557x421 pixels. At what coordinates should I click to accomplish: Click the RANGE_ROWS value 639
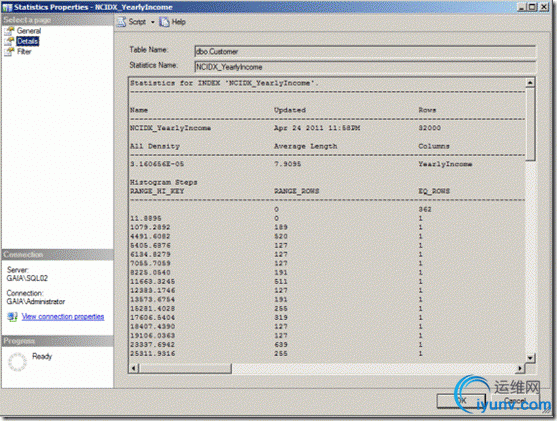[281, 345]
